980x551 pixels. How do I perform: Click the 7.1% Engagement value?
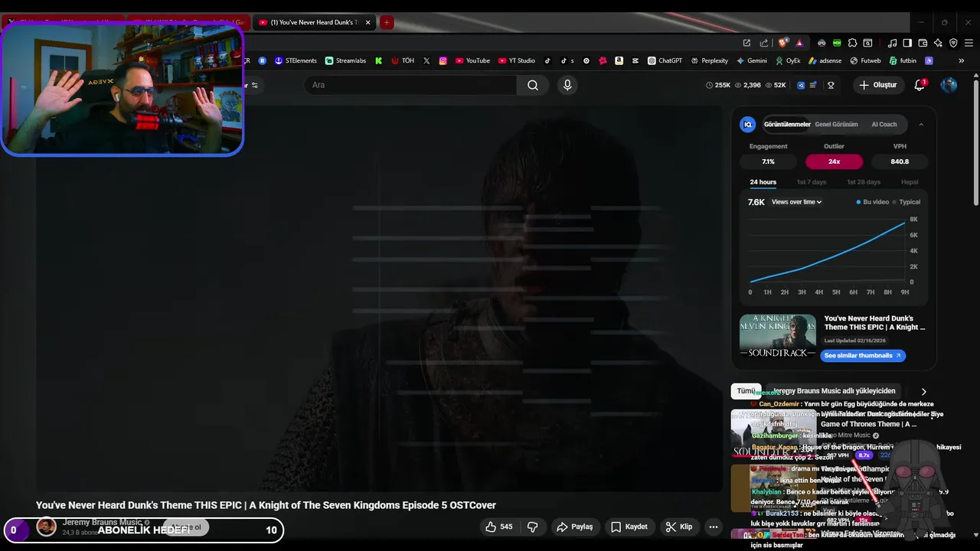(x=768, y=161)
